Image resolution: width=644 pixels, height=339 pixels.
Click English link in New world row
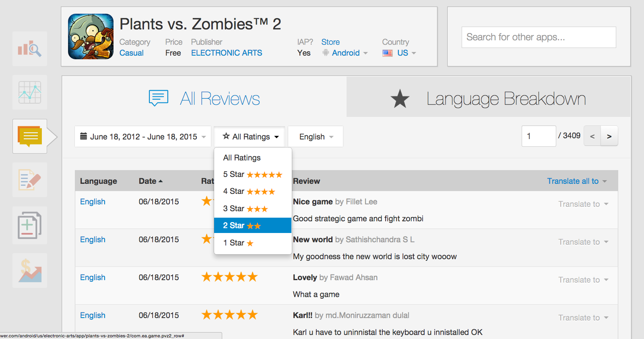(93, 239)
